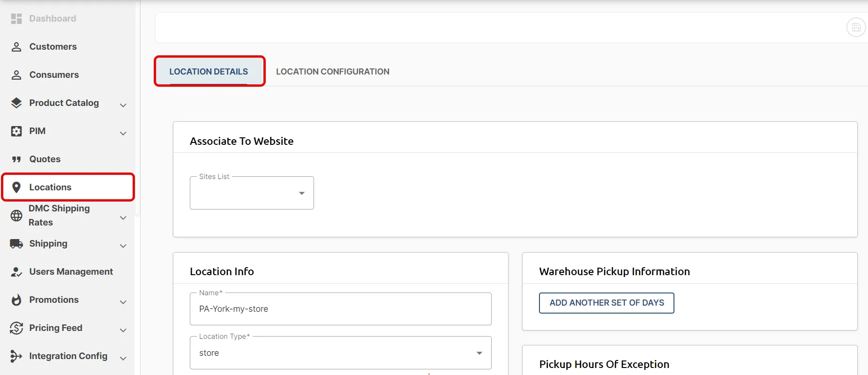Screen dimensions: 868x375
Task: Click the Locations pin icon
Action: click(16, 187)
